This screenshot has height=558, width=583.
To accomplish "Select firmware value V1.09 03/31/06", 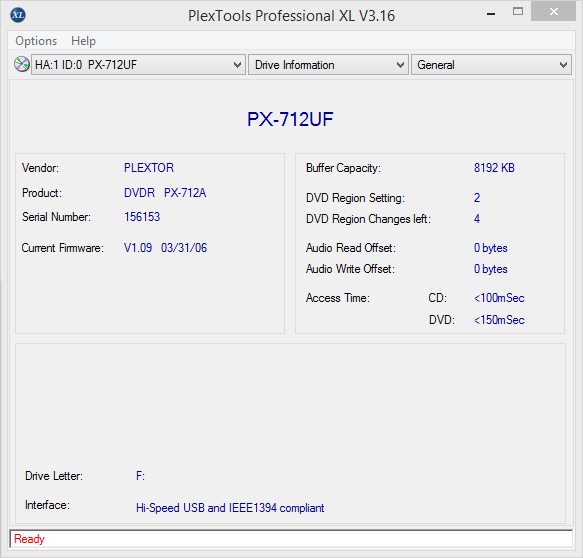I will [165, 248].
